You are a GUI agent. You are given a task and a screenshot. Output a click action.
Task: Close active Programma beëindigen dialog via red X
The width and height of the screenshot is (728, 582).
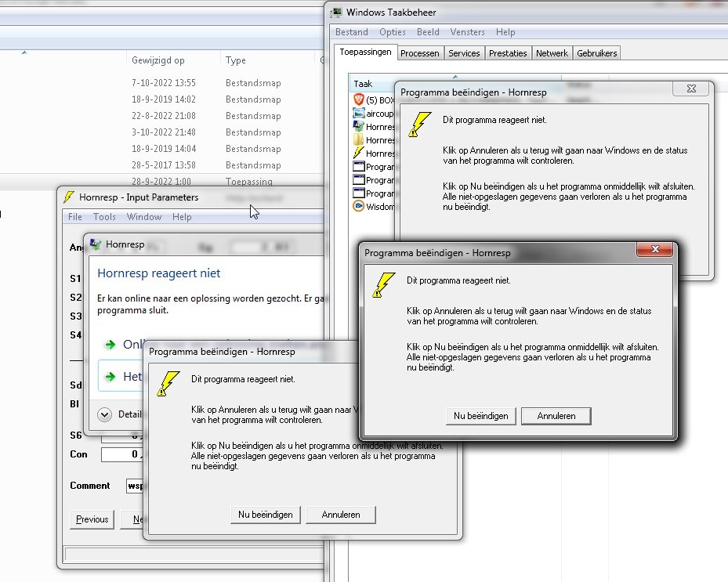pos(655,249)
